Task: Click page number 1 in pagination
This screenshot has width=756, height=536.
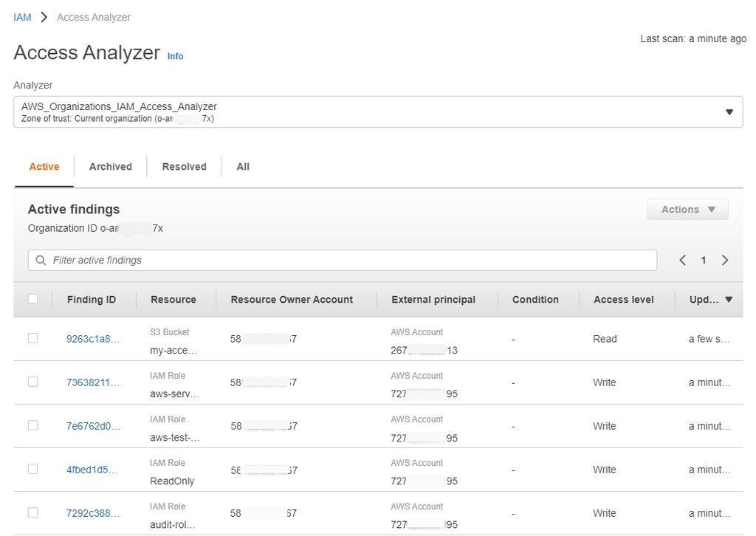Action: [x=704, y=261]
